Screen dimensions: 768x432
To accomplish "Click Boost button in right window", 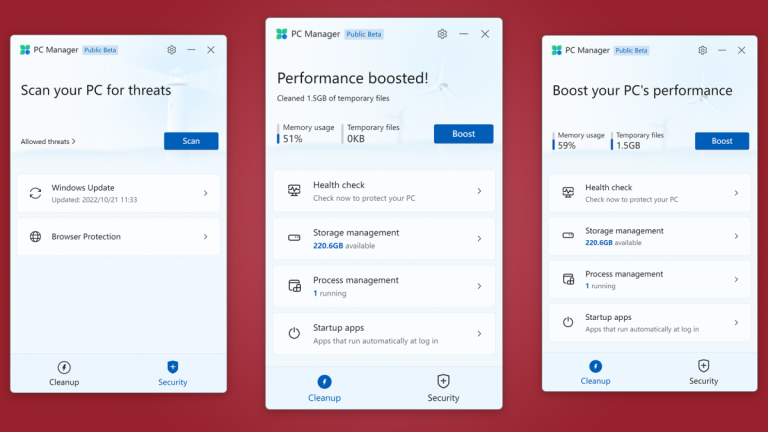I will [722, 141].
